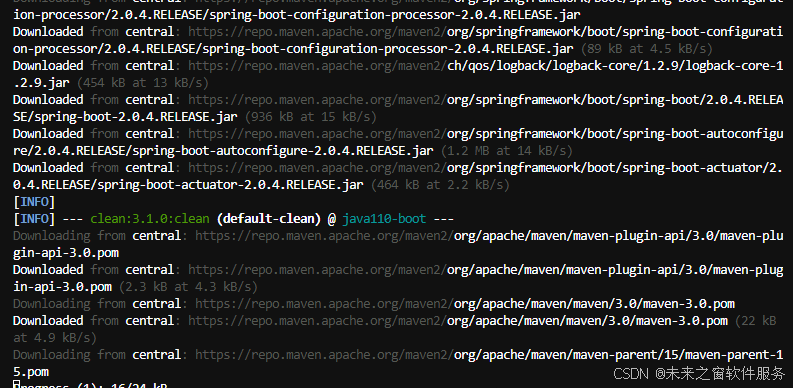Click "Downloading" on the maven-parent line
This screenshot has width=793, height=388.
click(52, 355)
